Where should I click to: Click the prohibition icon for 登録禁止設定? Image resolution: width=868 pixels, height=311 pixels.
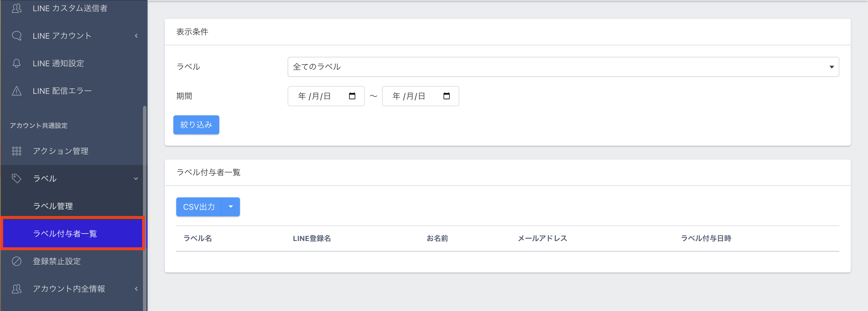pyautogui.click(x=17, y=261)
